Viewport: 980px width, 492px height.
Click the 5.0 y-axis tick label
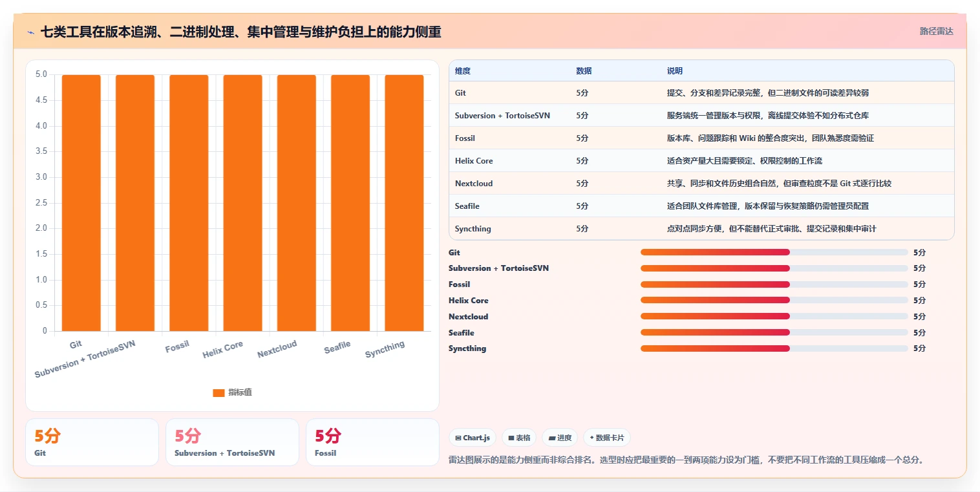[41, 74]
